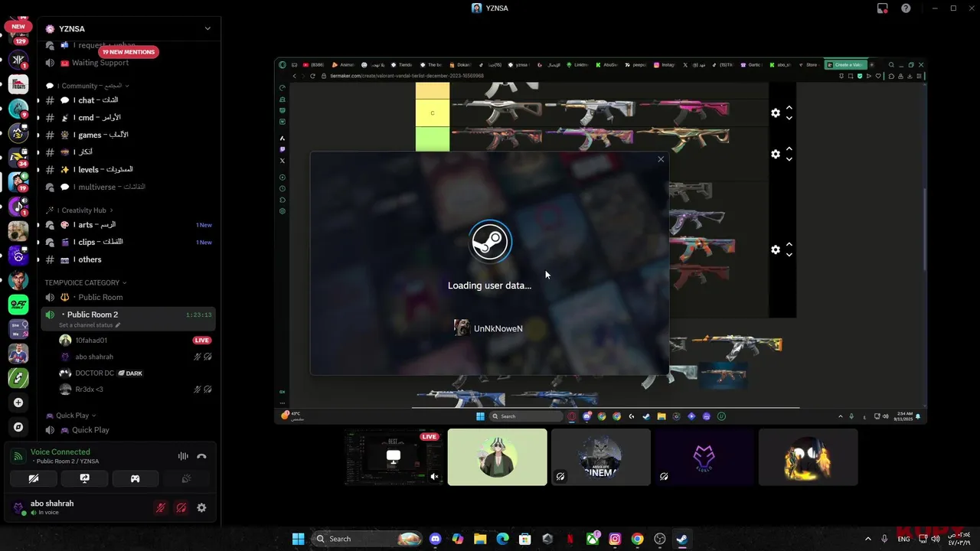Select the purple wolf participant tile

[704, 457]
